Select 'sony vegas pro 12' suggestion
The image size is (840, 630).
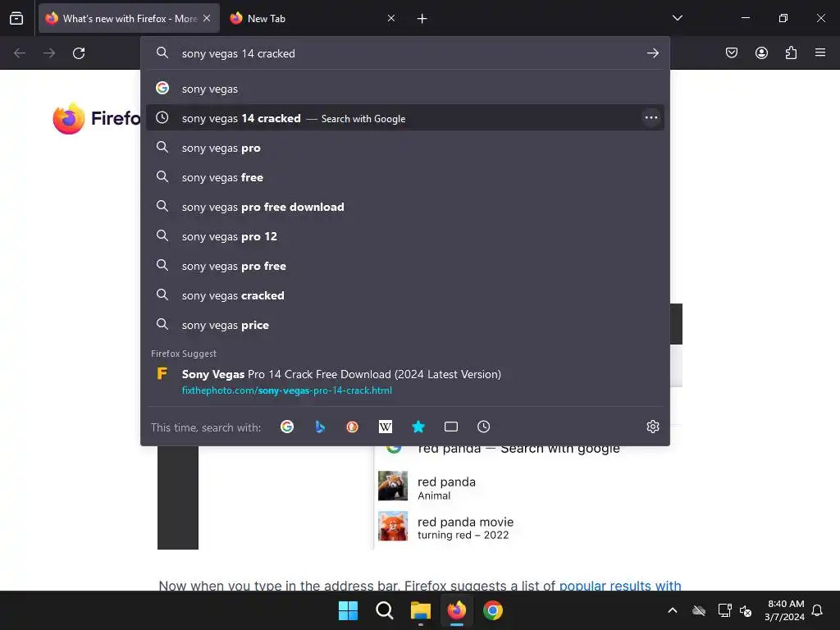pos(405,236)
